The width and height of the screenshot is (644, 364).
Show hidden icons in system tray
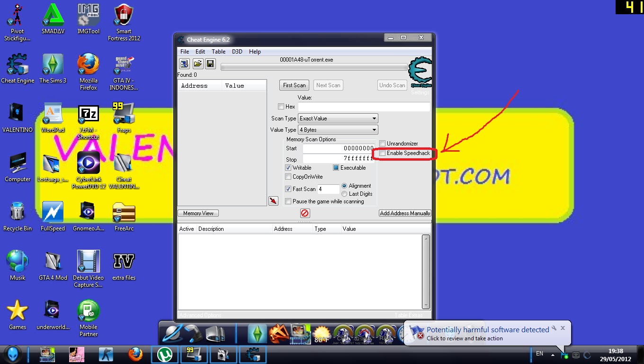(553, 354)
